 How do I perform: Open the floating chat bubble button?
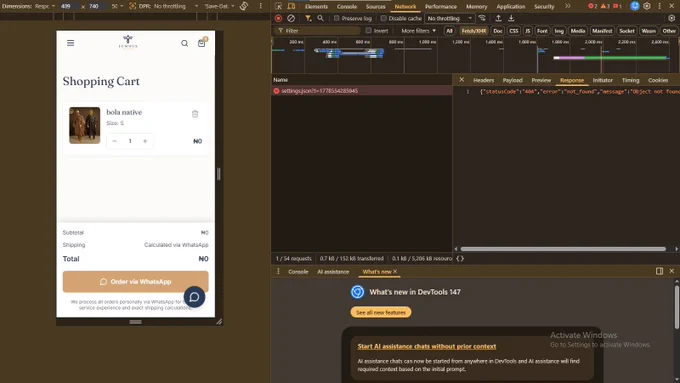pos(194,297)
